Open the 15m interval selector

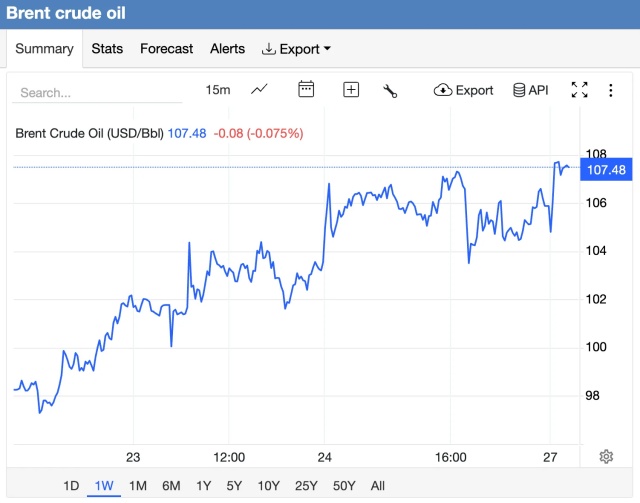pos(218,90)
